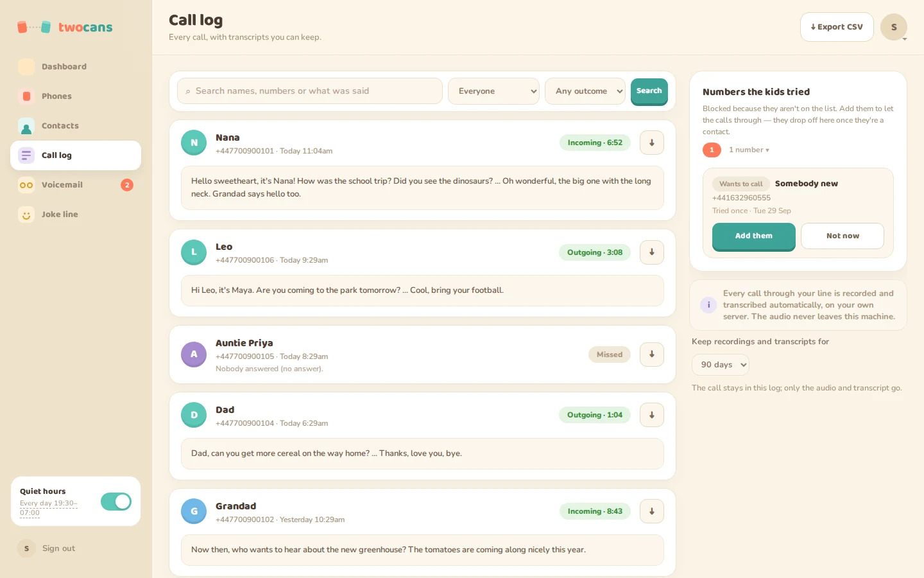924x578 pixels.
Task: Select the Call log nav item
Action: tap(76, 155)
